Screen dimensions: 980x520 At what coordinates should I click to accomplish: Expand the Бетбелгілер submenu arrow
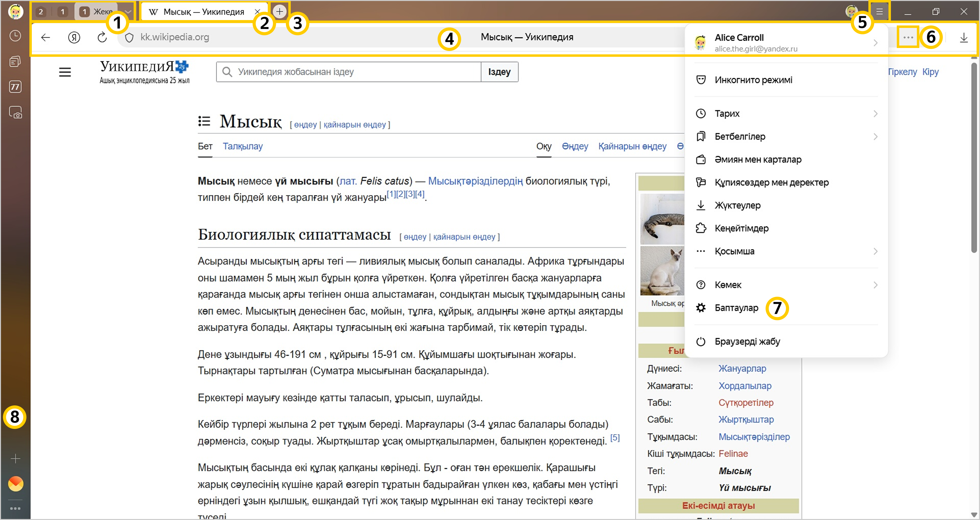coord(875,137)
